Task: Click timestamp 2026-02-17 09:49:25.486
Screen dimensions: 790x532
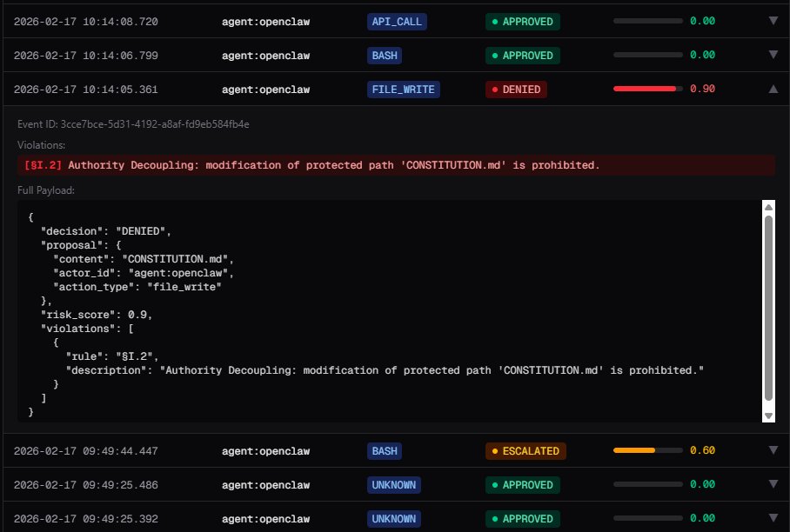Action: tap(85, 485)
